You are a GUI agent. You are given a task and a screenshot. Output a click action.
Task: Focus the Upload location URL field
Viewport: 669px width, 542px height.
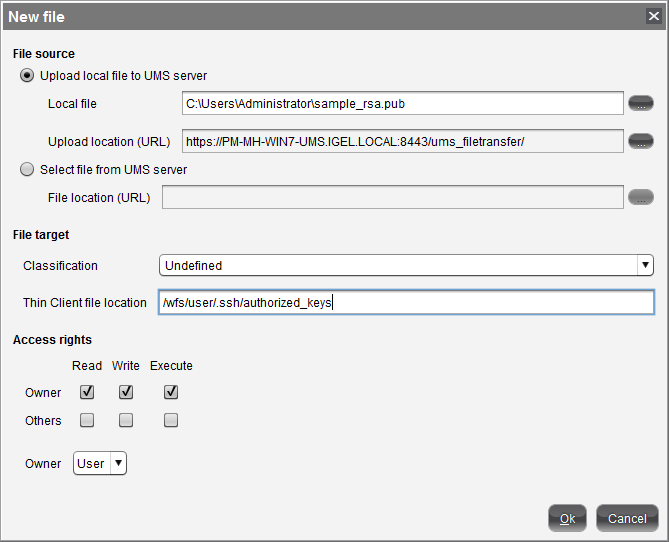click(x=402, y=141)
